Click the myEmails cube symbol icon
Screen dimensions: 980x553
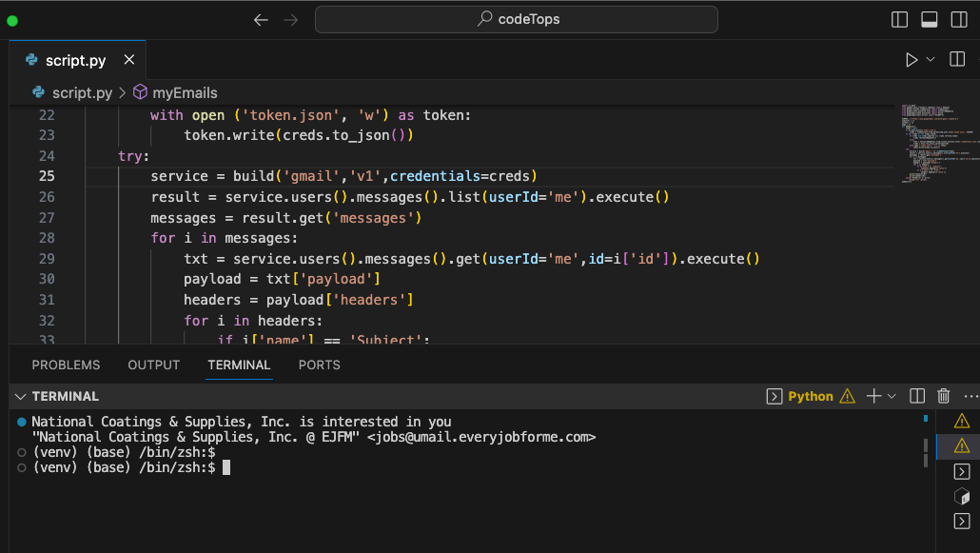pos(140,92)
